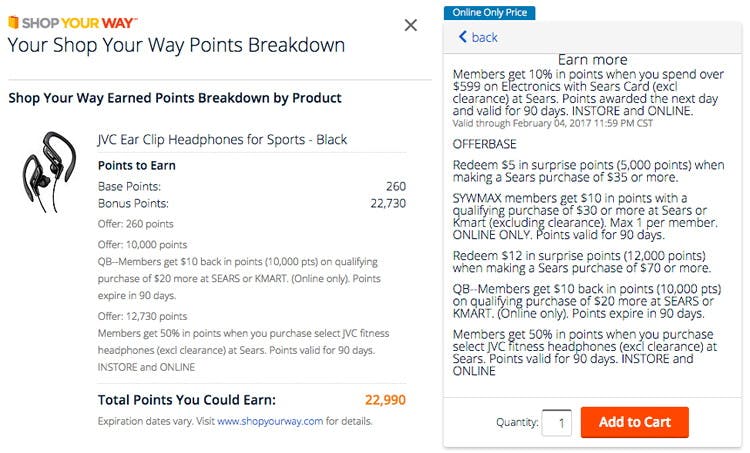The image size is (750, 453).
Task: Click the Online Only Price tag
Action: [x=489, y=13]
